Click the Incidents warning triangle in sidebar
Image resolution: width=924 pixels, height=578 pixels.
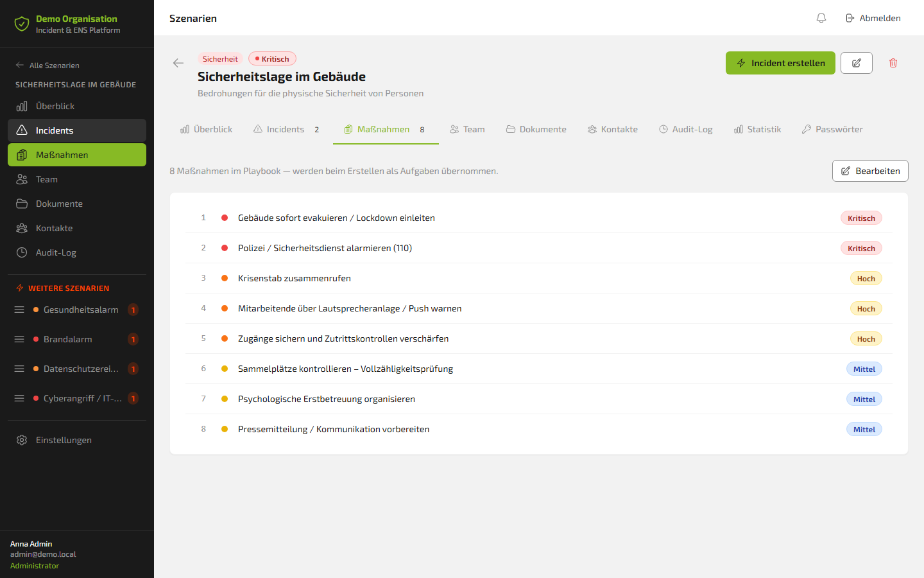22,130
